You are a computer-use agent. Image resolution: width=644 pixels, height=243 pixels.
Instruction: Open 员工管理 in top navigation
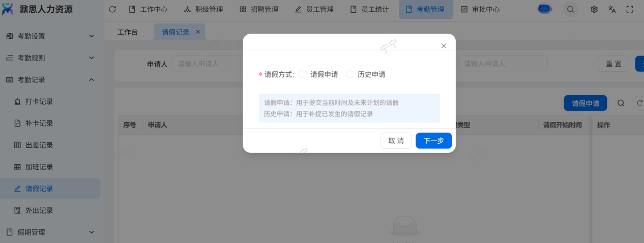tap(314, 9)
